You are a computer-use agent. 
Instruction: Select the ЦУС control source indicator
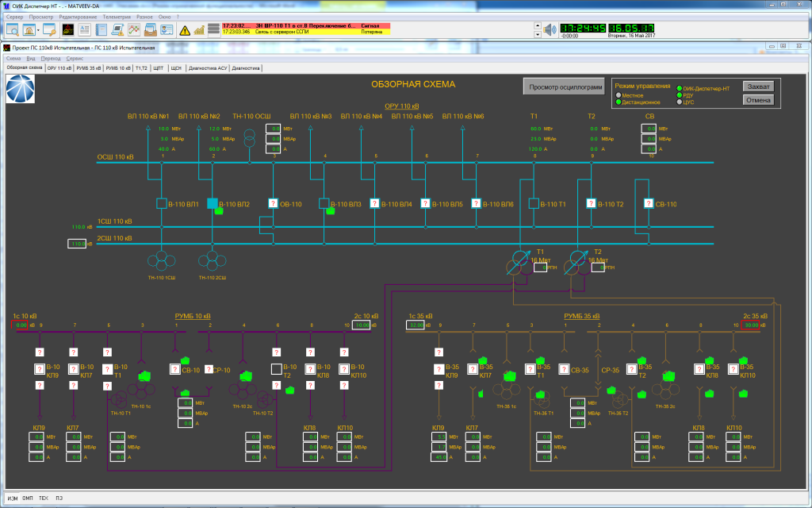point(680,102)
